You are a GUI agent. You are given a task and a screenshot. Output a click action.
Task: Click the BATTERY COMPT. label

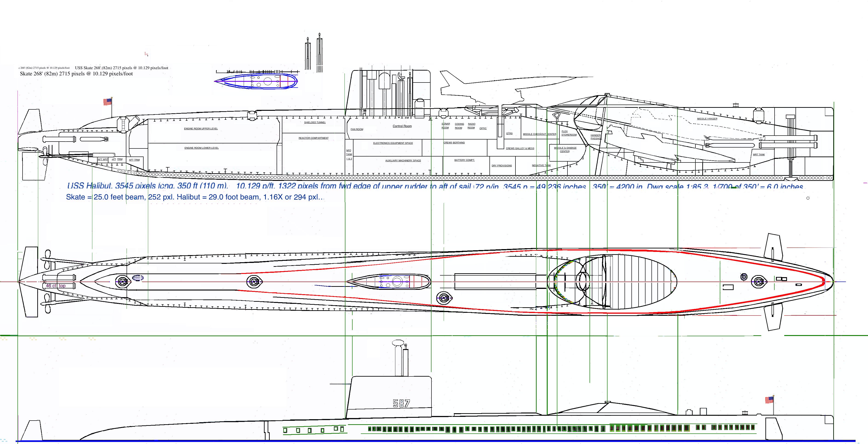coord(464,160)
